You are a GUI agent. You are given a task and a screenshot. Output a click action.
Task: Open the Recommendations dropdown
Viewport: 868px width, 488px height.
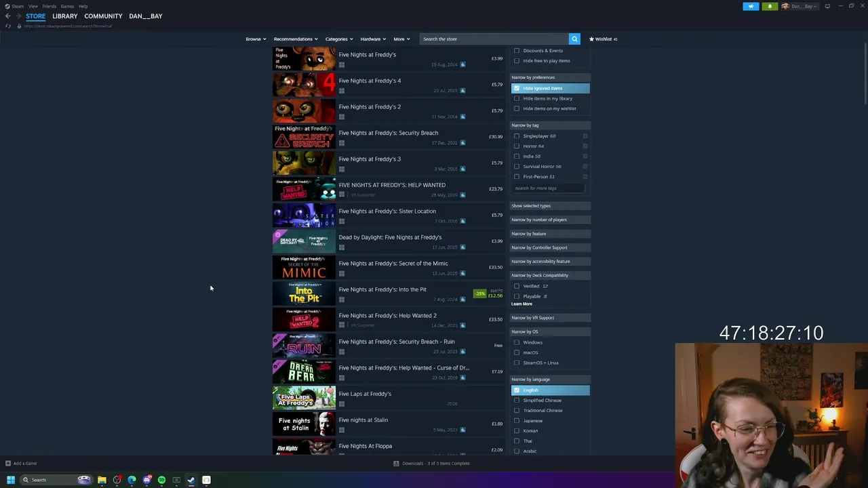(x=296, y=39)
